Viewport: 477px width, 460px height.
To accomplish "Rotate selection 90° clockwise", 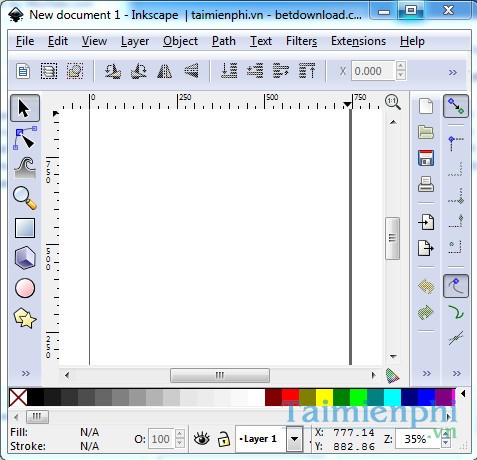I will (x=139, y=71).
